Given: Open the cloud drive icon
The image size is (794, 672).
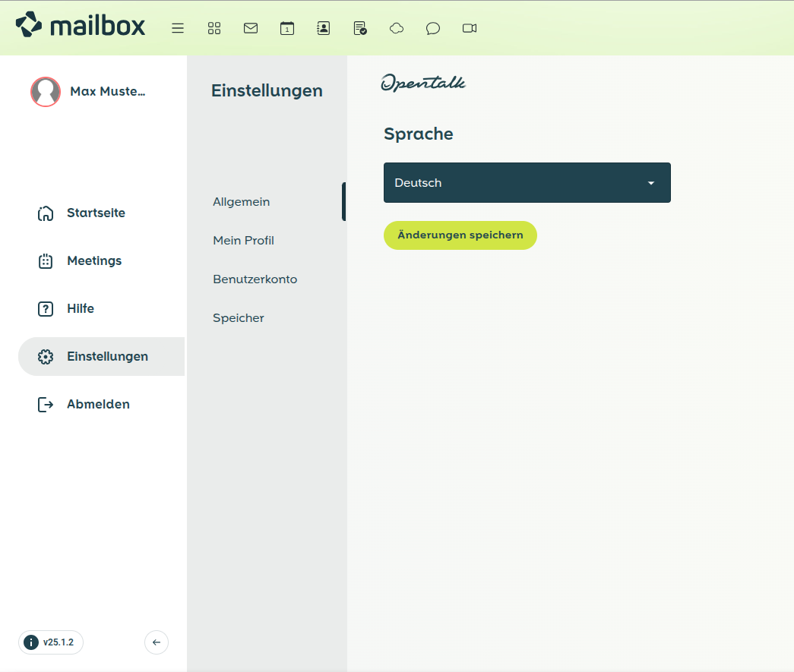Looking at the screenshot, I should [x=397, y=28].
